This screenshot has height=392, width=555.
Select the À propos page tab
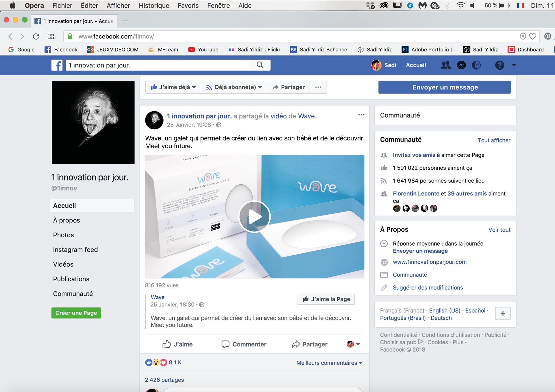pyautogui.click(x=66, y=220)
